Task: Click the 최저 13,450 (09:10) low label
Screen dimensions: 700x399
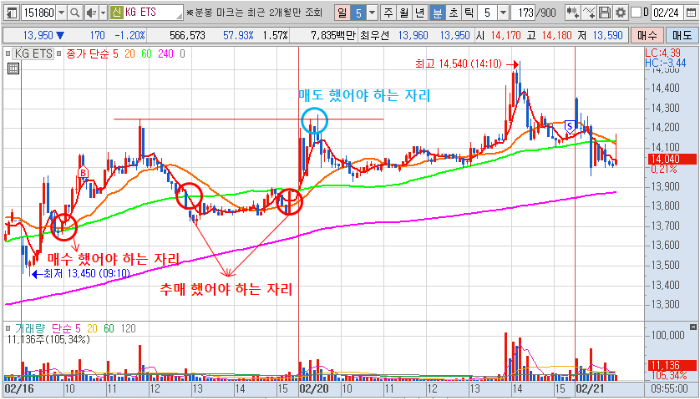Action: (87, 273)
